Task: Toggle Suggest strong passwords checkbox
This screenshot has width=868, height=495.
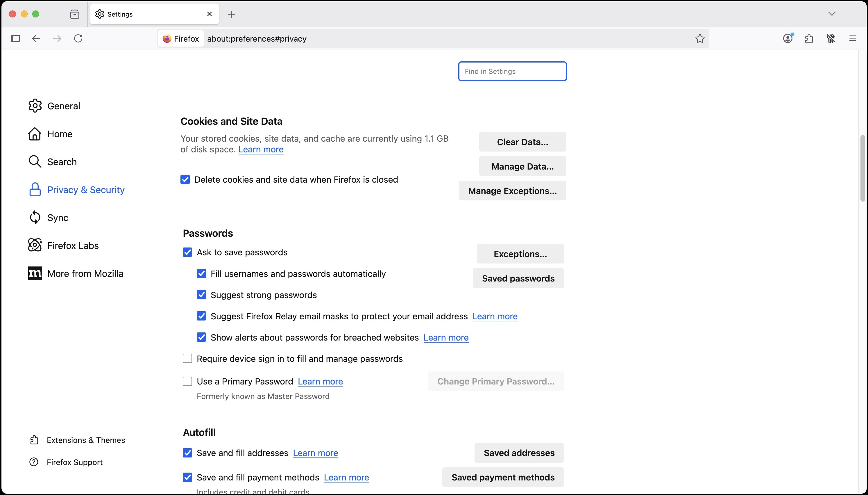Action: pyautogui.click(x=201, y=295)
